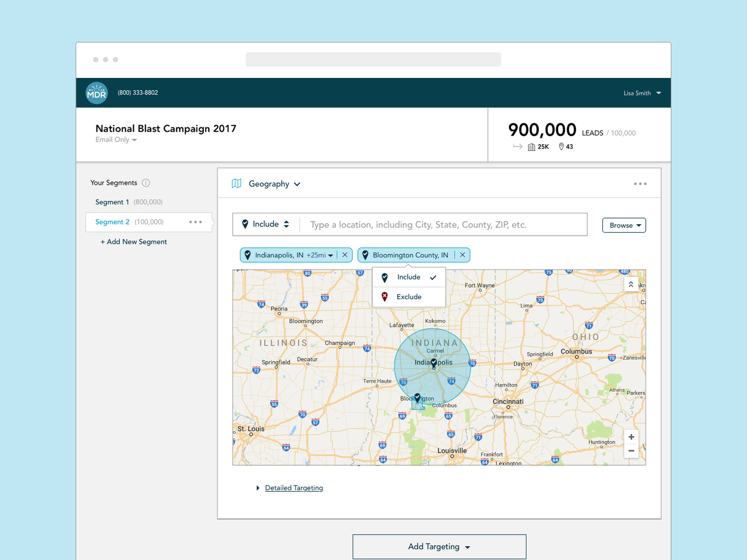Open the Email Only dropdown
Viewport: 747px width, 560px height.
[116, 140]
